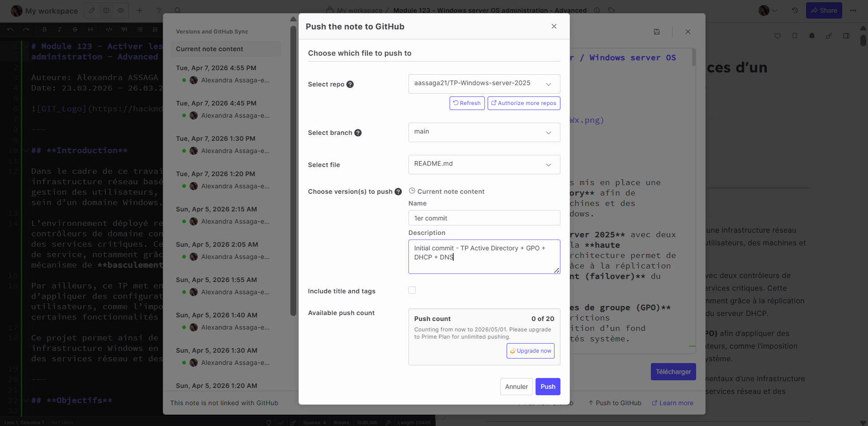
Task: Collapse the Module 123 heading fold arrow
Action: [x=26, y=46]
